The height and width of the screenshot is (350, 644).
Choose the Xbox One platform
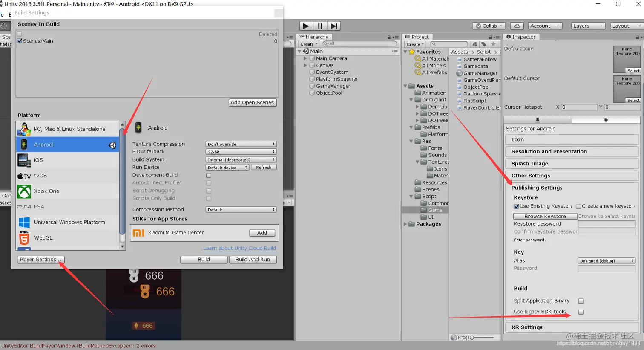point(68,191)
